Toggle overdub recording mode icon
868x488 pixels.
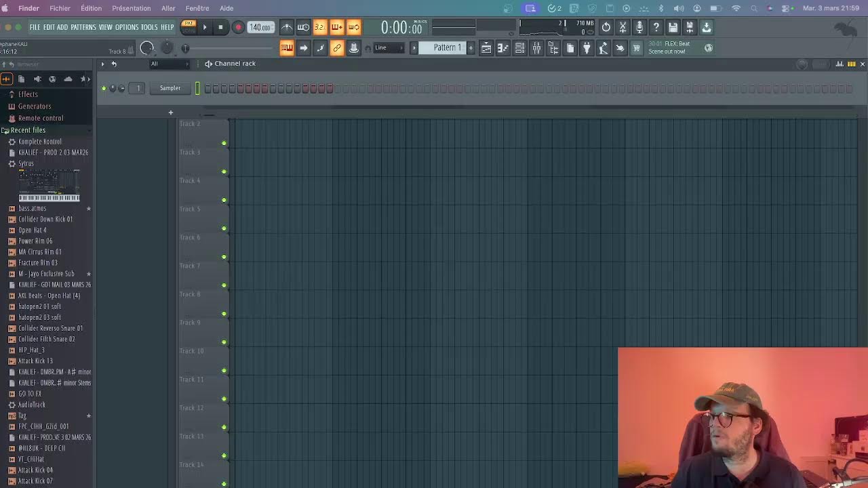coord(337,27)
